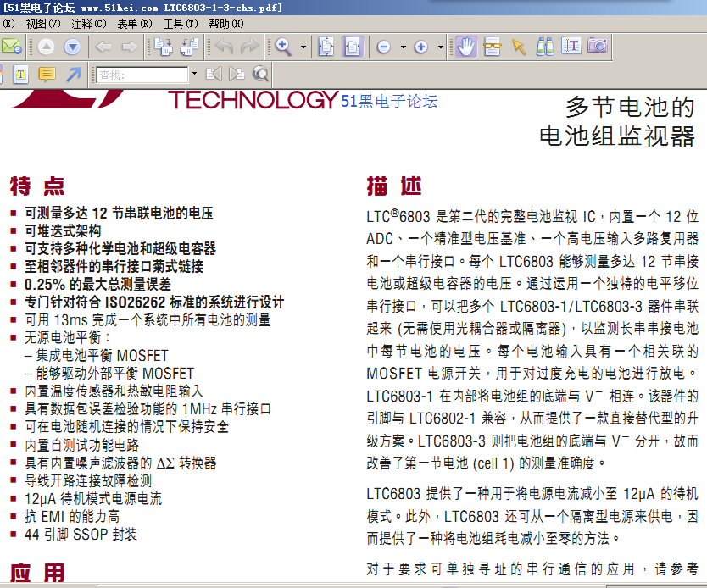
Task: Open dropdown next to zoom in button
Action: tap(441, 47)
